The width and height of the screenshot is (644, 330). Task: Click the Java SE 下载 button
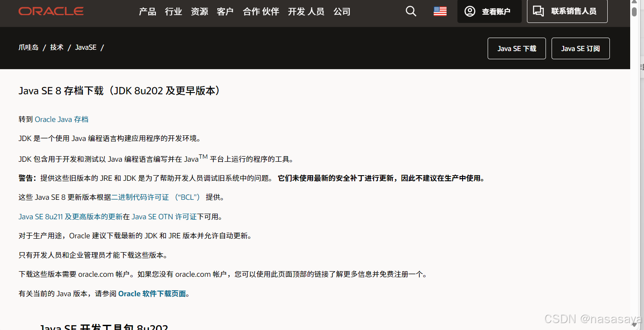point(517,48)
